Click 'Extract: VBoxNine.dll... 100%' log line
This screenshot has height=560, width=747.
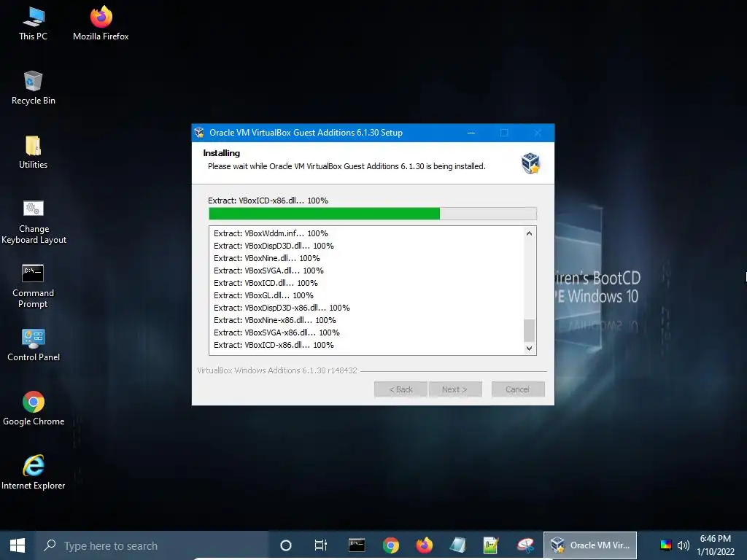point(267,258)
